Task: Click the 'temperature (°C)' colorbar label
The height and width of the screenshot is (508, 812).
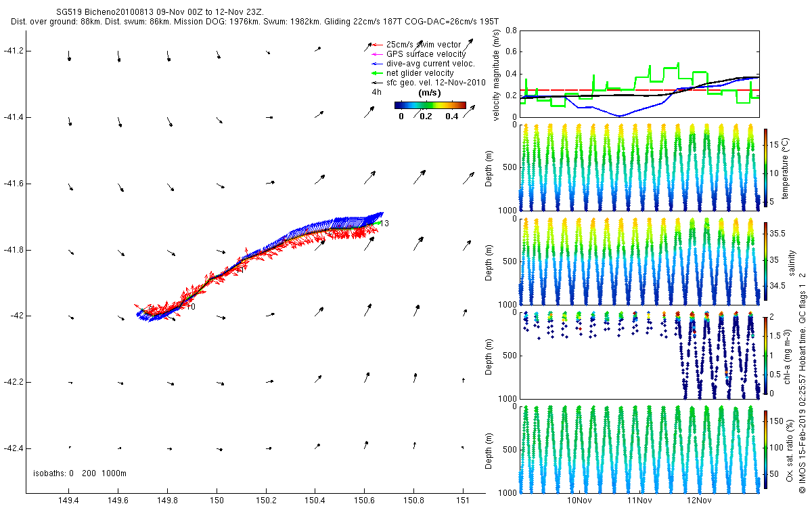Action: pos(785,168)
